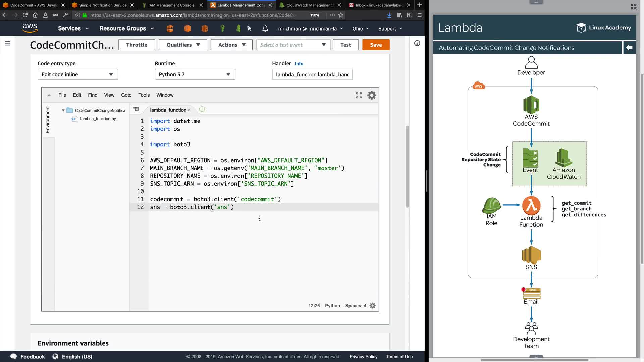This screenshot has height=362, width=644.
Task: Collapse the CodeCommitChangeNotifica folder tree
Action: coord(63,110)
